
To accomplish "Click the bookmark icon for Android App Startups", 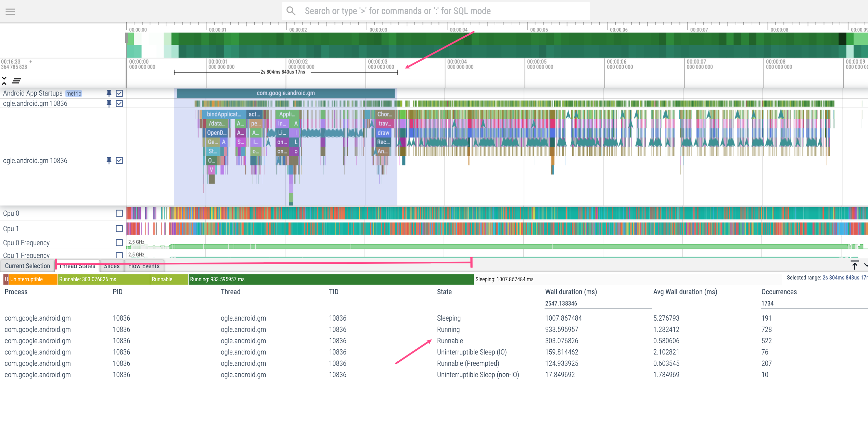I will pos(107,93).
